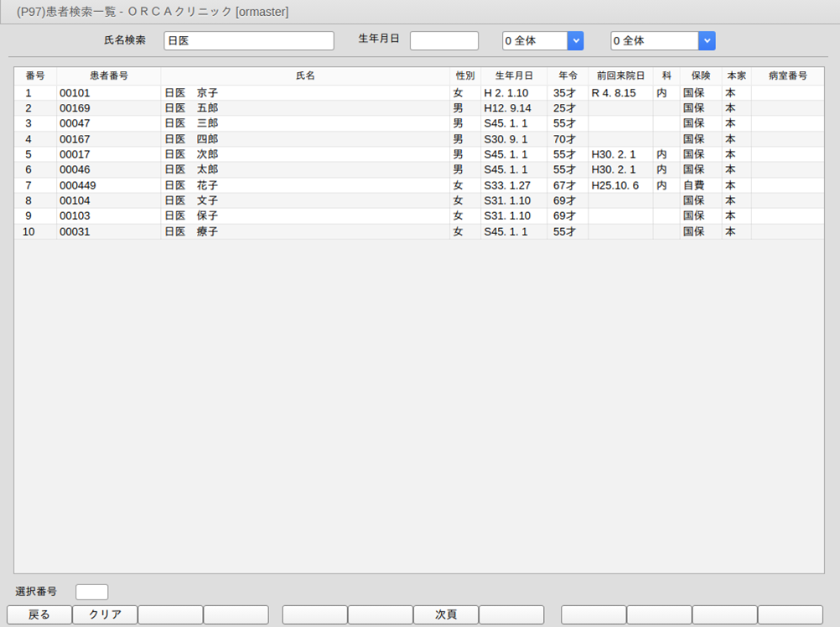Click the 保険 column header

click(x=700, y=76)
